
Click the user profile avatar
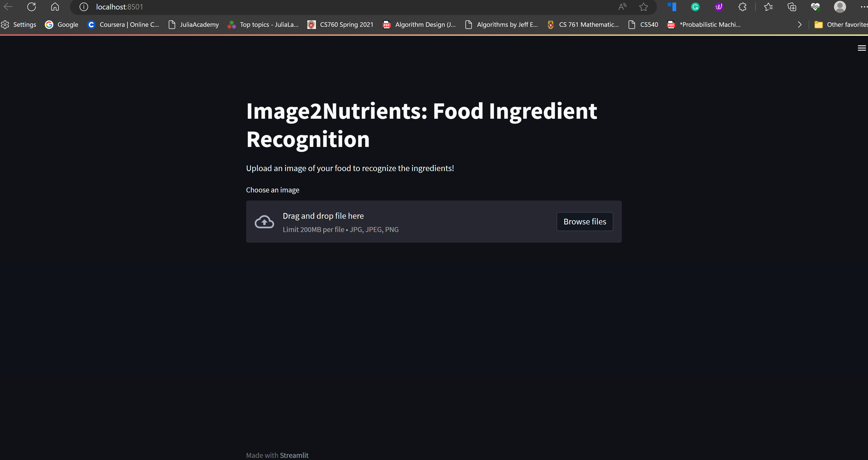click(x=840, y=7)
